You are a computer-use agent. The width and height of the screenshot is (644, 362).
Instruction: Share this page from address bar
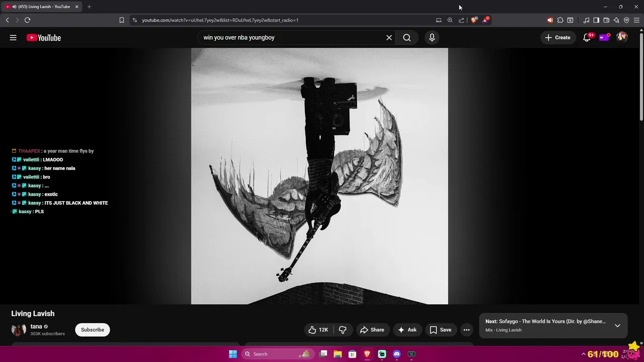click(461, 20)
